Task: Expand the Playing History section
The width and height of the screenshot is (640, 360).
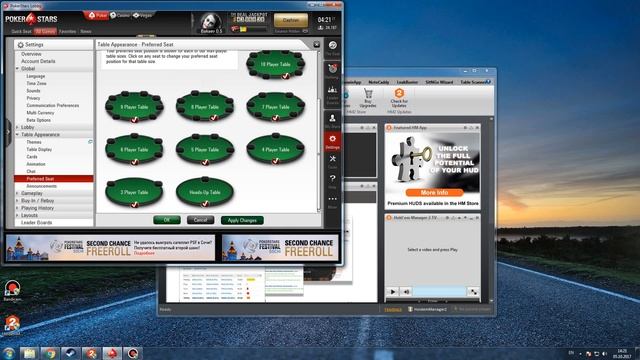Action: point(18,208)
